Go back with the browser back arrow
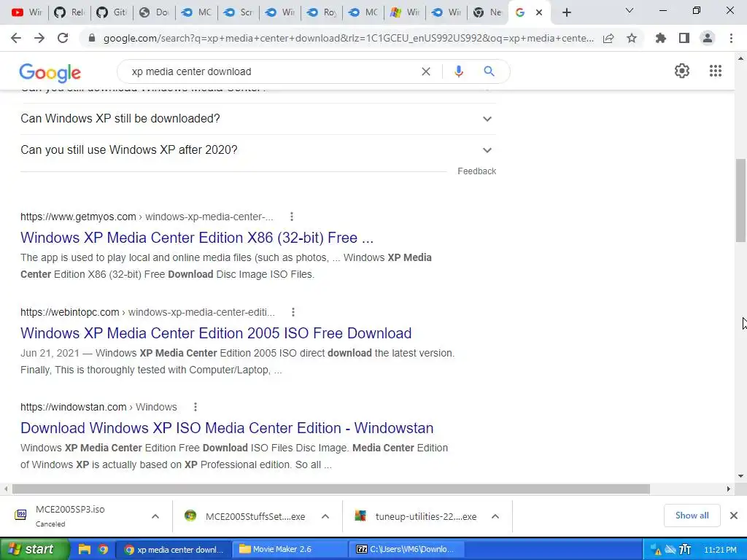Image resolution: width=747 pixels, height=560 pixels. coord(16,38)
